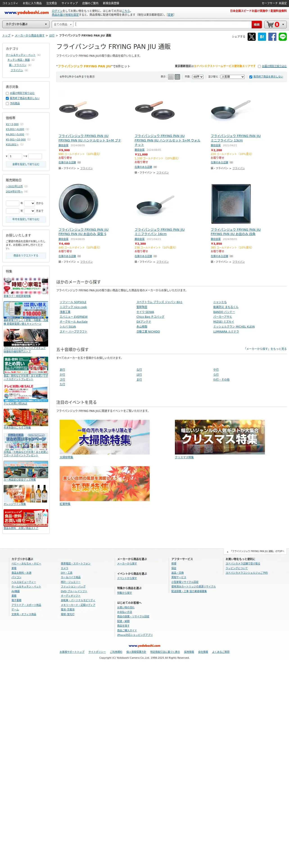Click the ログイン link
289x868 pixels.
click(57, 11)
